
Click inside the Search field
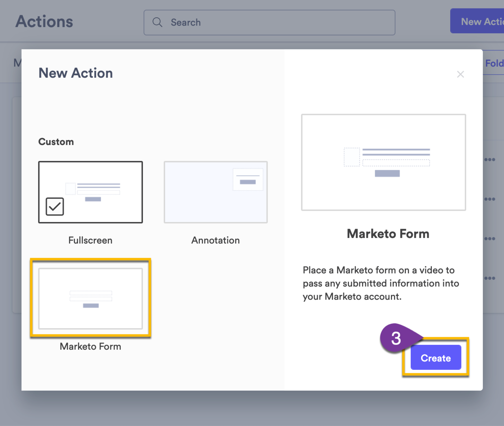tap(266, 22)
